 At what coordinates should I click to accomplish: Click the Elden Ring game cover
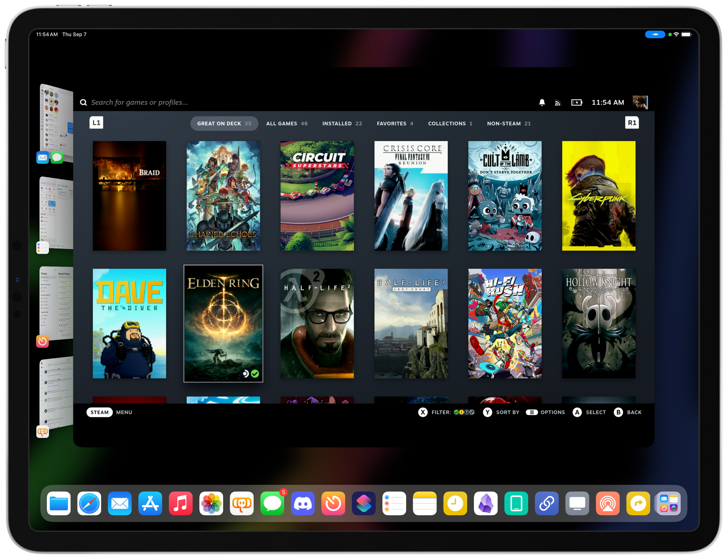(x=223, y=323)
